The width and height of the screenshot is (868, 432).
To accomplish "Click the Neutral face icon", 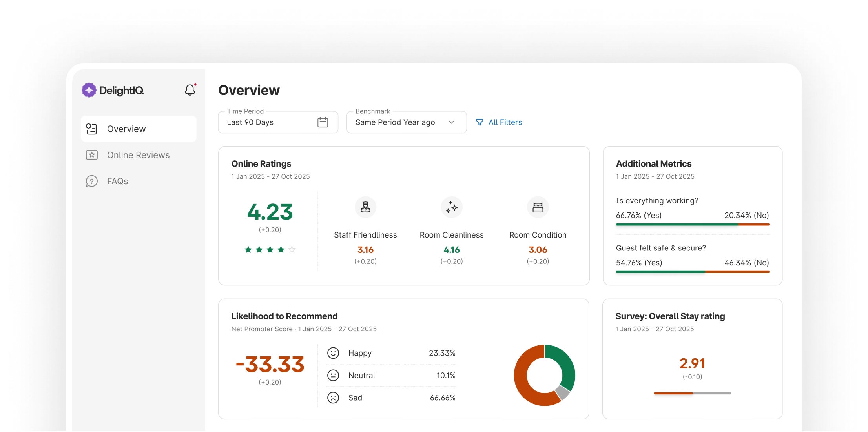I will coord(333,376).
